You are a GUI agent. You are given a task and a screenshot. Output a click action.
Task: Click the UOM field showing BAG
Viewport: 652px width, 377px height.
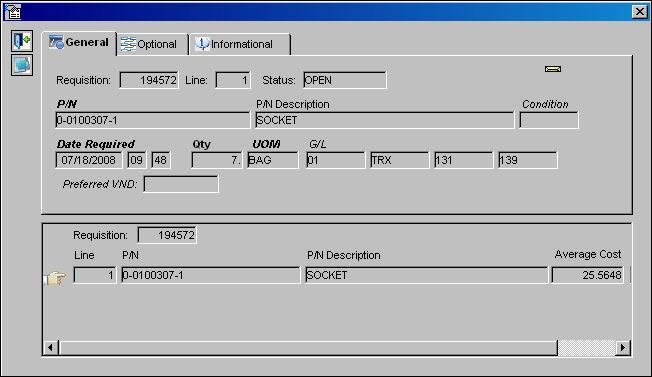(273, 160)
